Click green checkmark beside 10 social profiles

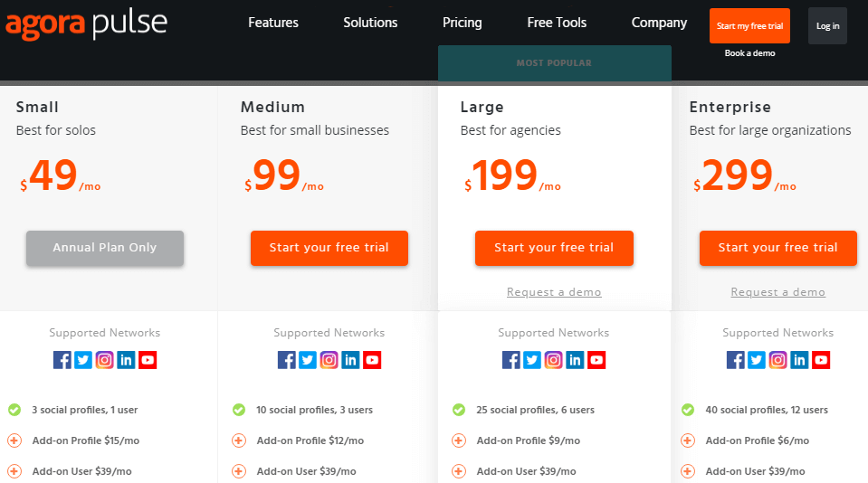click(239, 410)
